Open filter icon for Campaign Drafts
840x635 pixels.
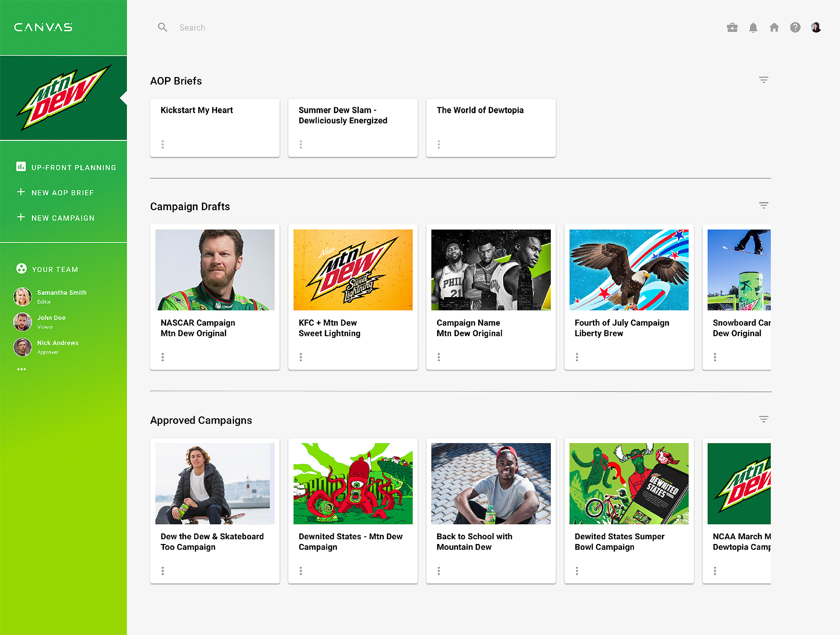(x=763, y=205)
